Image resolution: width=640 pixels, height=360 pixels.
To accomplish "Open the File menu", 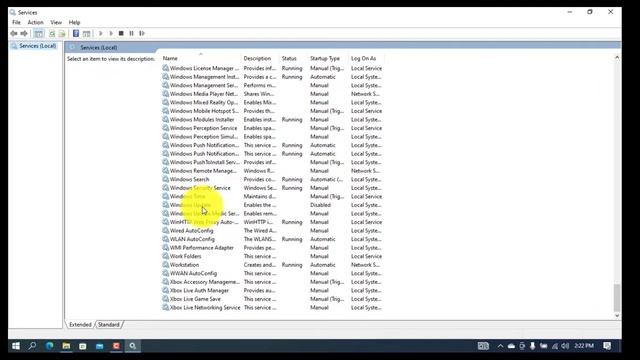I will pyautogui.click(x=16, y=22).
